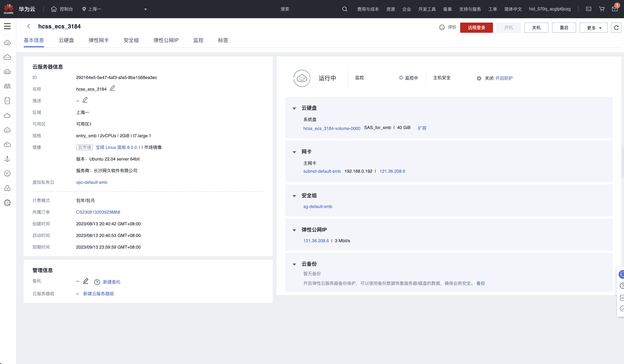Collapse the 云备份 section
Image resolution: width=624 pixels, height=364 pixels.
[294, 264]
